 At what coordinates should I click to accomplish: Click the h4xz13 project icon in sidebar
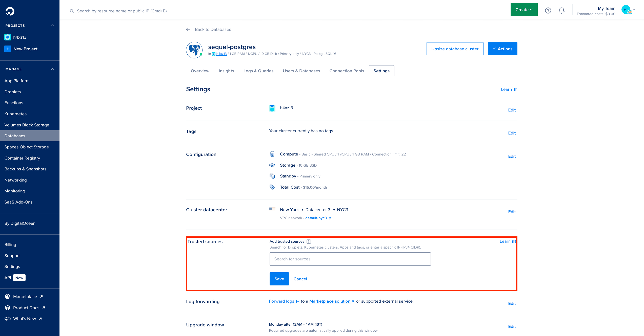pyautogui.click(x=8, y=37)
